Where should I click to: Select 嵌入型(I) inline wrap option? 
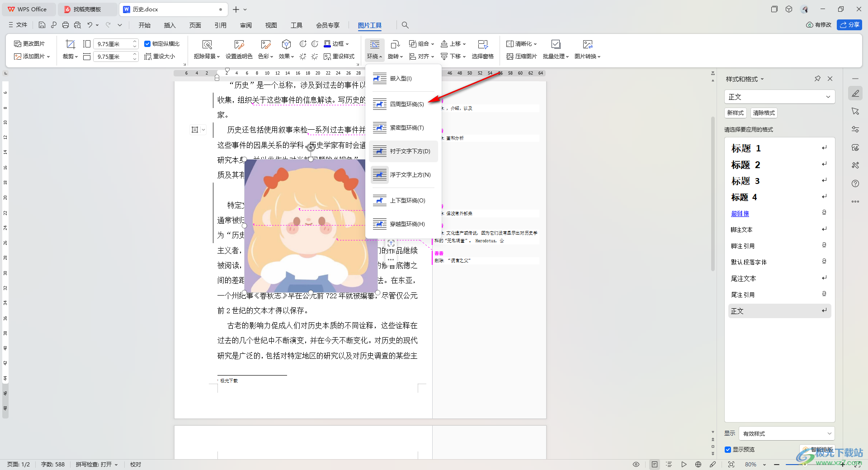403,79
